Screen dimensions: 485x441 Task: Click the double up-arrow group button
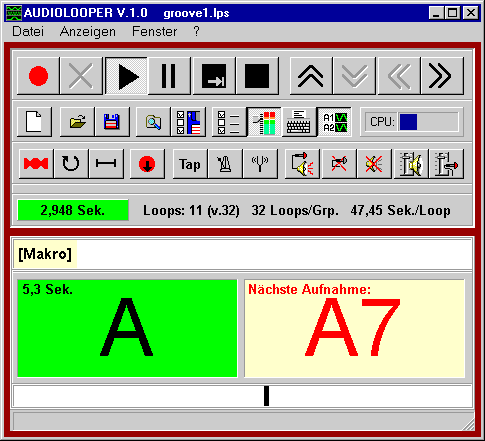[x=311, y=76]
